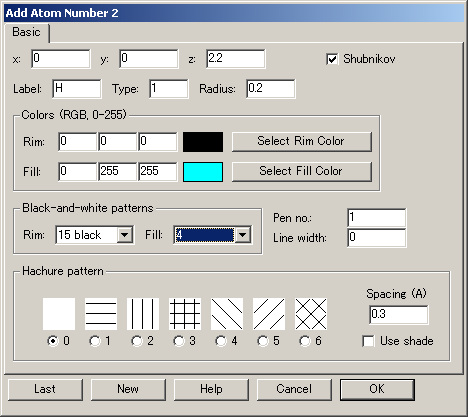
Task: Click the cyan fill color swatch
Action: pos(203,172)
